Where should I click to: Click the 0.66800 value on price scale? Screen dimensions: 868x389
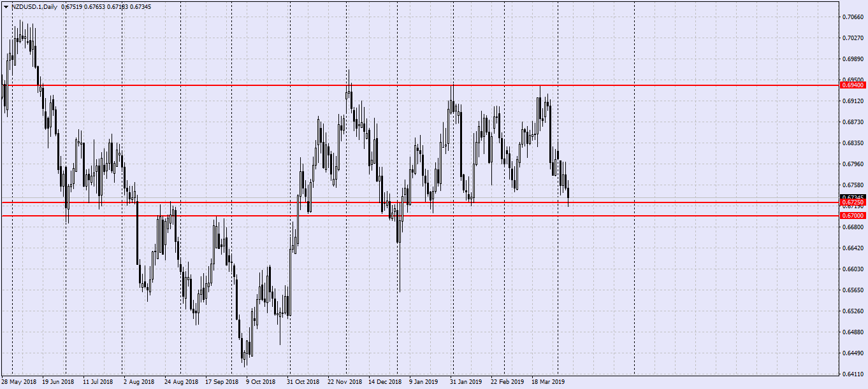click(x=853, y=227)
